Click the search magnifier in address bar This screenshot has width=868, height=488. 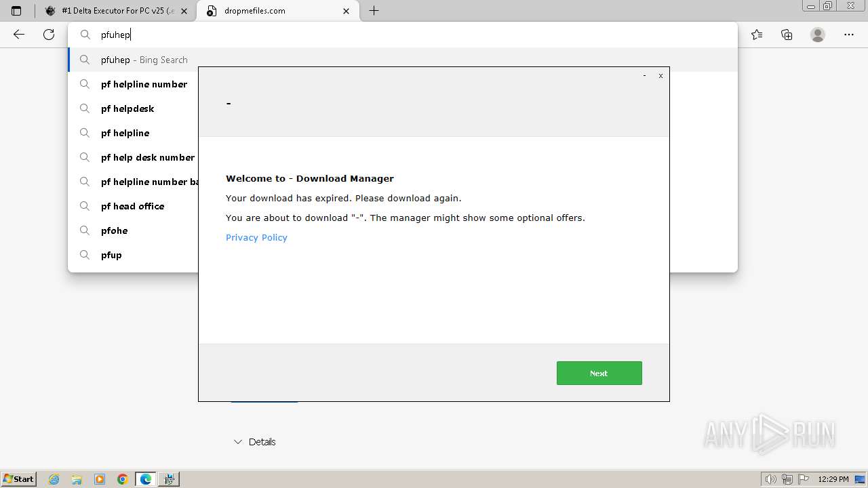tap(85, 35)
